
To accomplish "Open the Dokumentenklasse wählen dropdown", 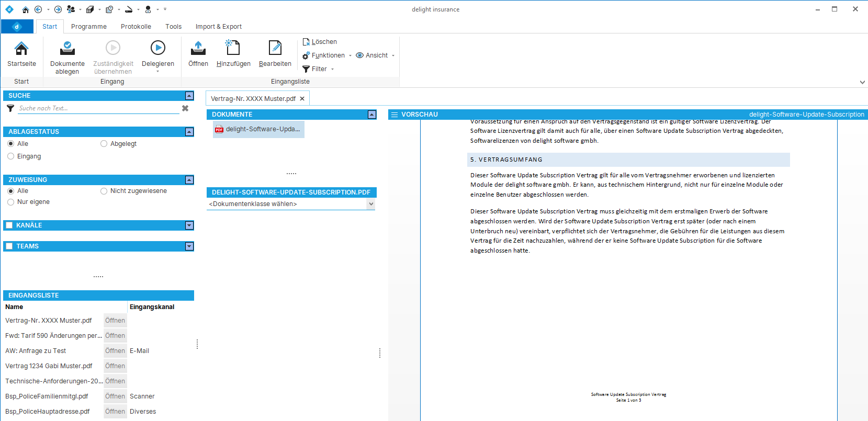I will click(x=371, y=204).
